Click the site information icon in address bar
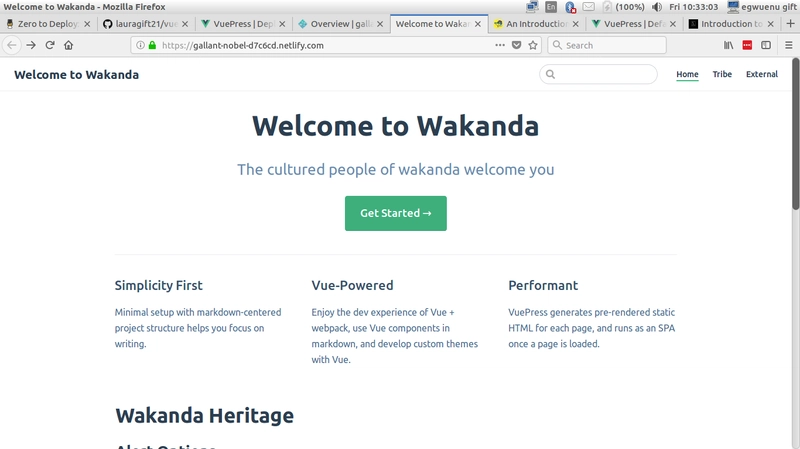 click(140, 45)
